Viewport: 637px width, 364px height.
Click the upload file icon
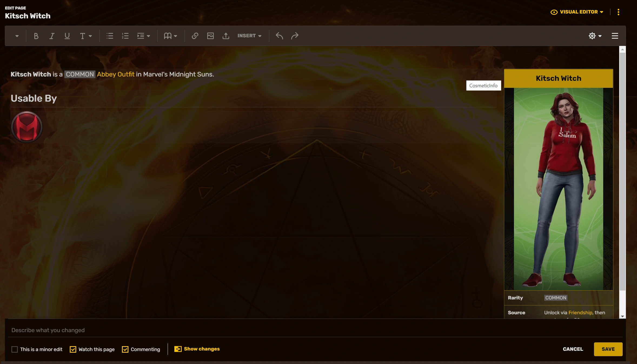(226, 36)
